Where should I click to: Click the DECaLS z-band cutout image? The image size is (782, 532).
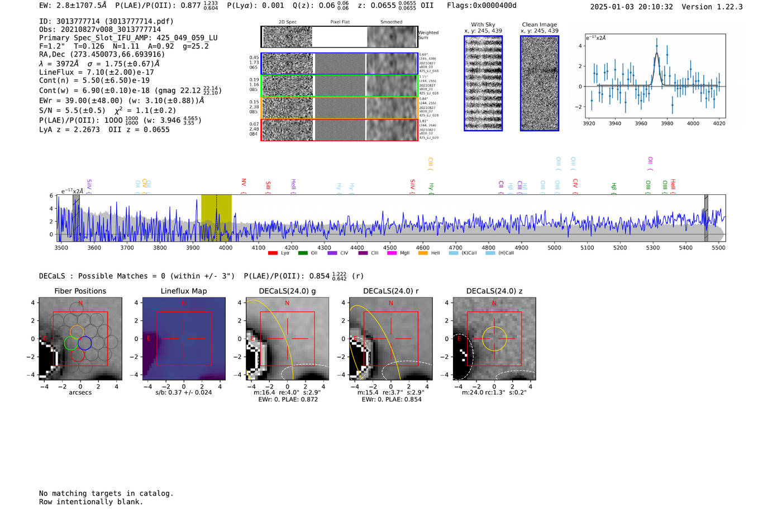[494, 339]
